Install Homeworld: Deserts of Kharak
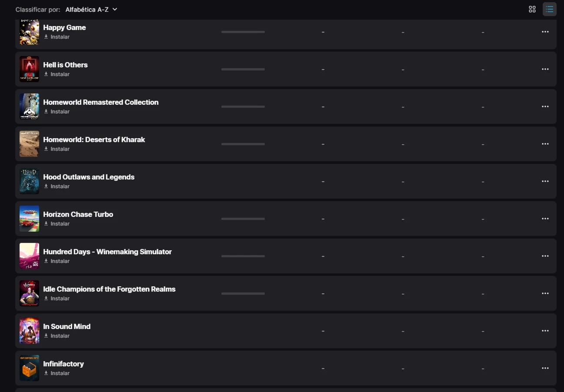This screenshot has width=564, height=392. pos(57,149)
